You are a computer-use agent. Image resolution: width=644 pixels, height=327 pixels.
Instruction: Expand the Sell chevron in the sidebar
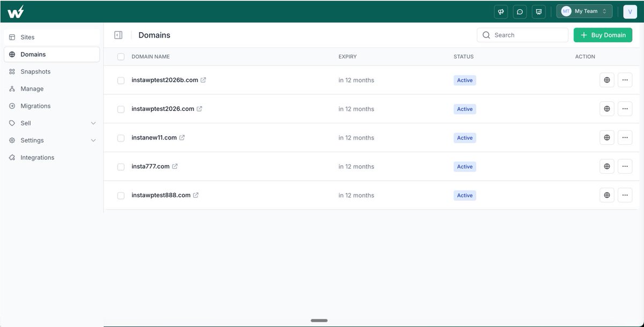pos(93,123)
